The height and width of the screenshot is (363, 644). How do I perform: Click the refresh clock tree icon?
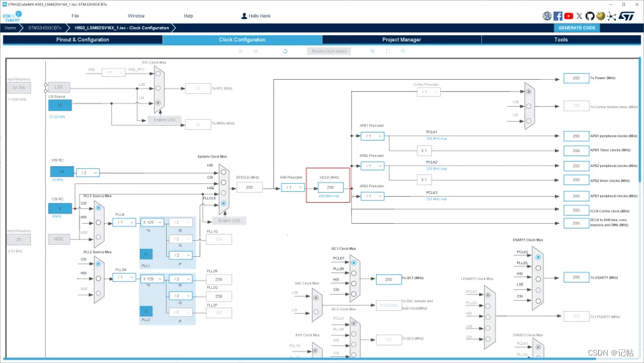286,51
